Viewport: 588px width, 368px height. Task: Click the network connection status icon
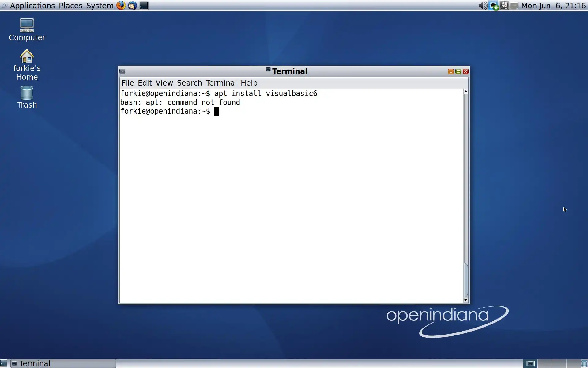pyautogui.click(x=493, y=6)
